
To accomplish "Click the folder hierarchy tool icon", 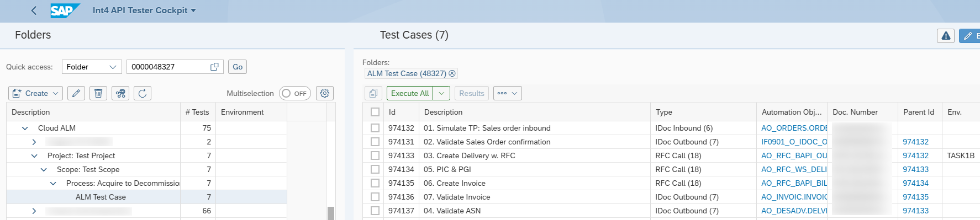I will [x=120, y=93].
